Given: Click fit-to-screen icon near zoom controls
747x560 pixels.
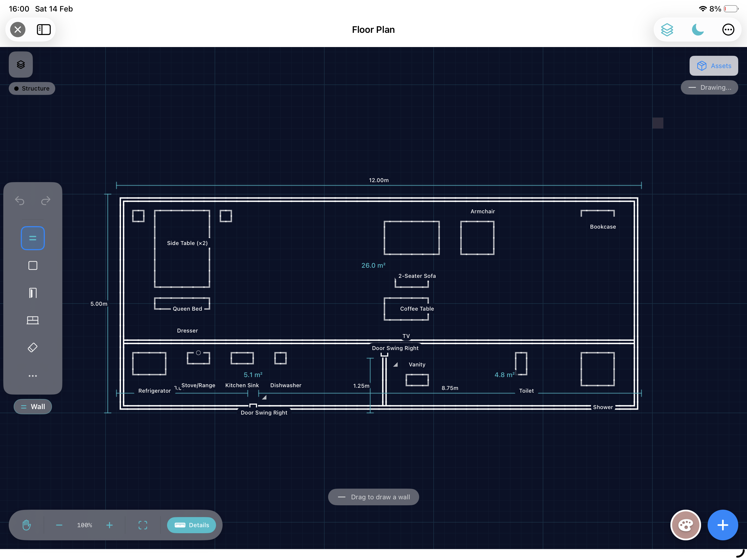Looking at the screenshot, I should pos(142,525).
